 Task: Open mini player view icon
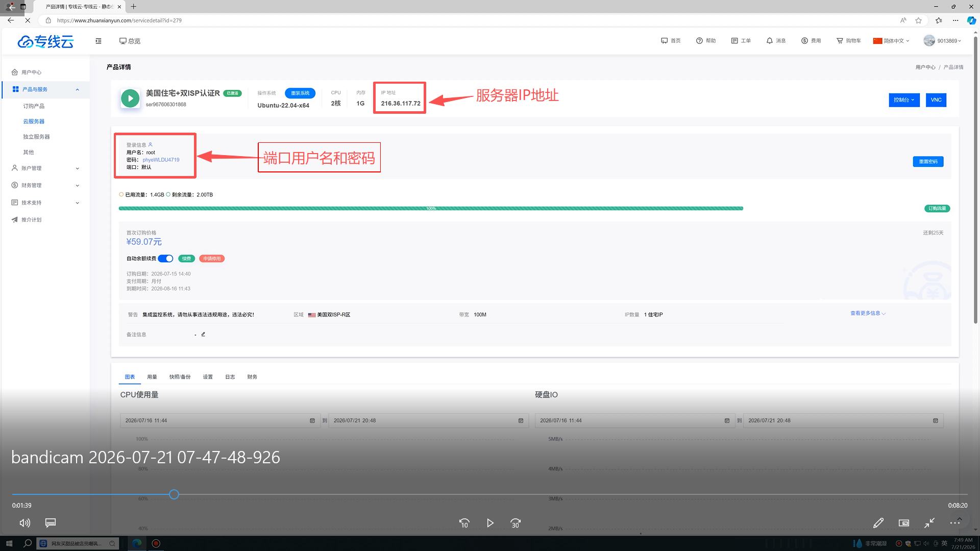904,523
